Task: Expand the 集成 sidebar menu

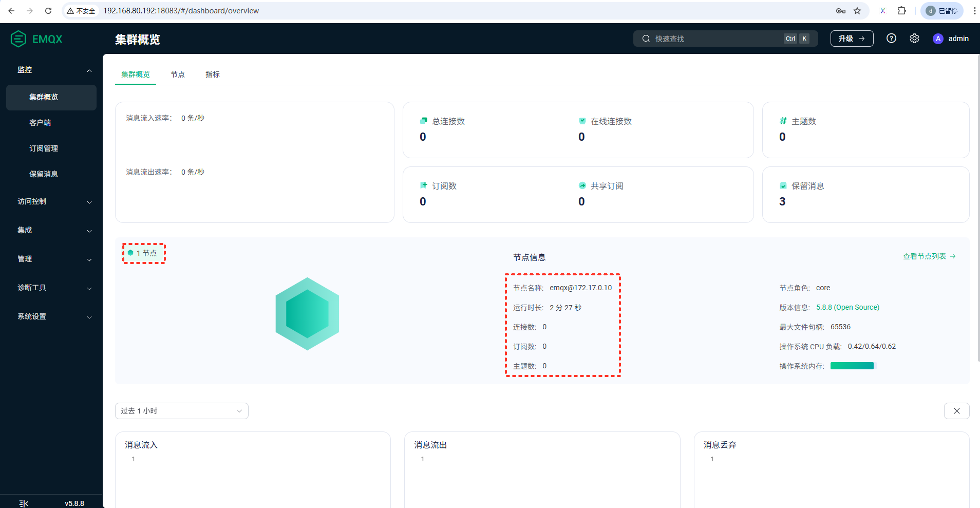Action: click(51, 230)
